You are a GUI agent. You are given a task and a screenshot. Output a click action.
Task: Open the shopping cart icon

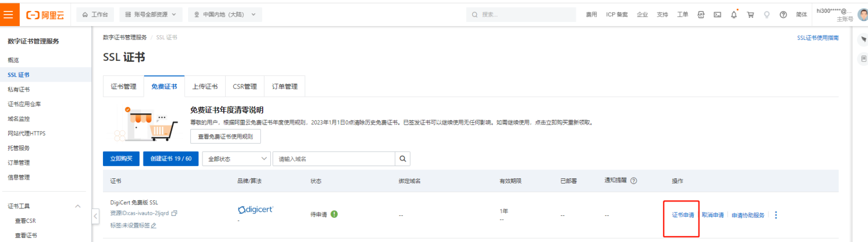pos(751,14)
